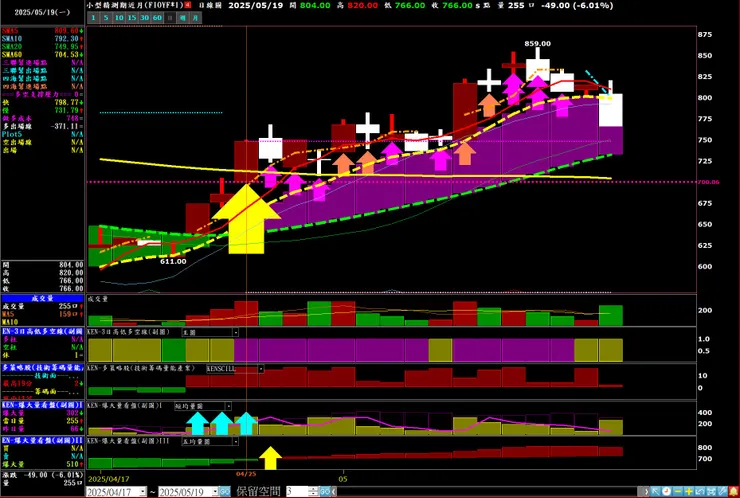Select the SMA5 indicator label
740x498 pixels.
point(10,31)
